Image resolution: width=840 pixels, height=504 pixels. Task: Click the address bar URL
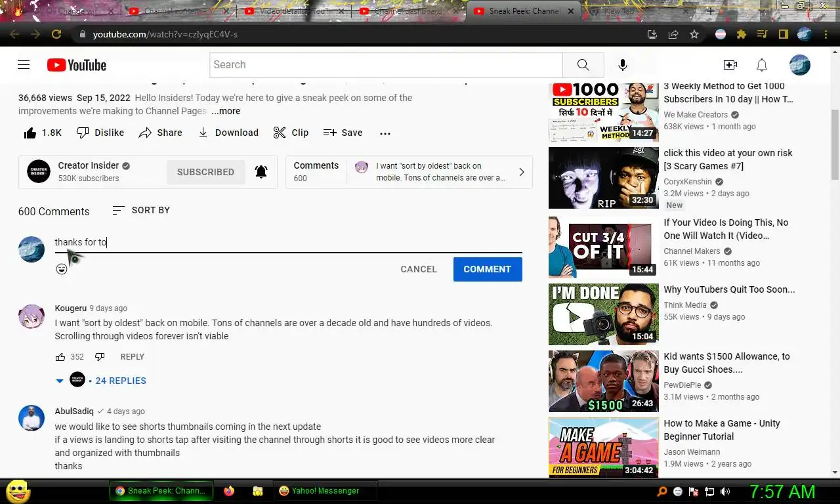[165, 34]
